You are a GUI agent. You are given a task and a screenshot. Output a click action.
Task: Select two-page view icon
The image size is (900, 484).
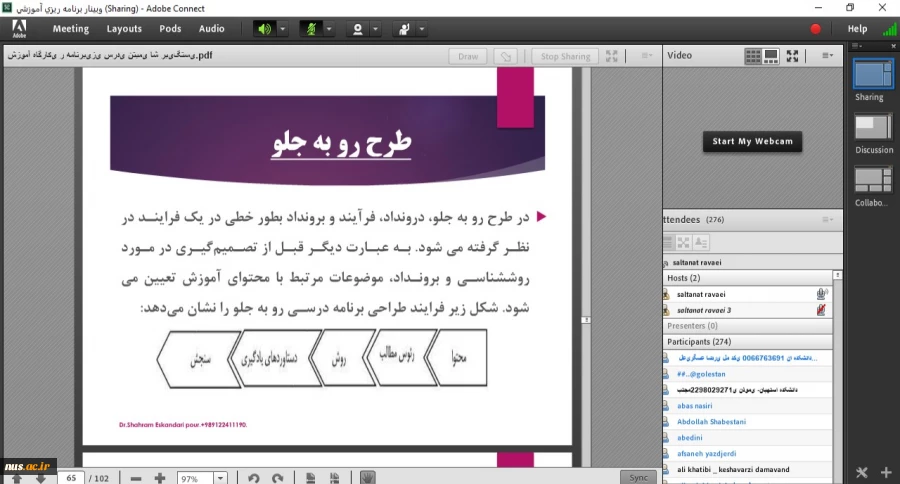click(x=335, y=478)
